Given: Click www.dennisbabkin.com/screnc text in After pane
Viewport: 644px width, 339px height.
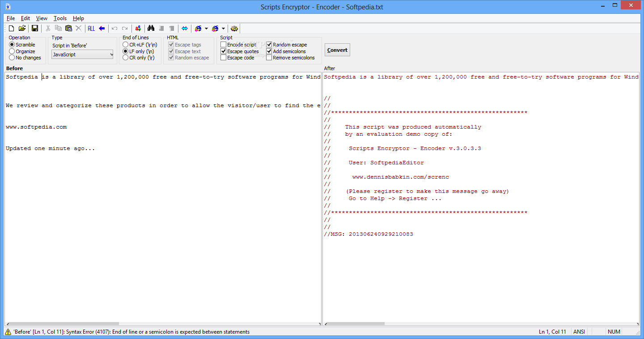Looking at the screenshot, I should (x=401, y=177).
